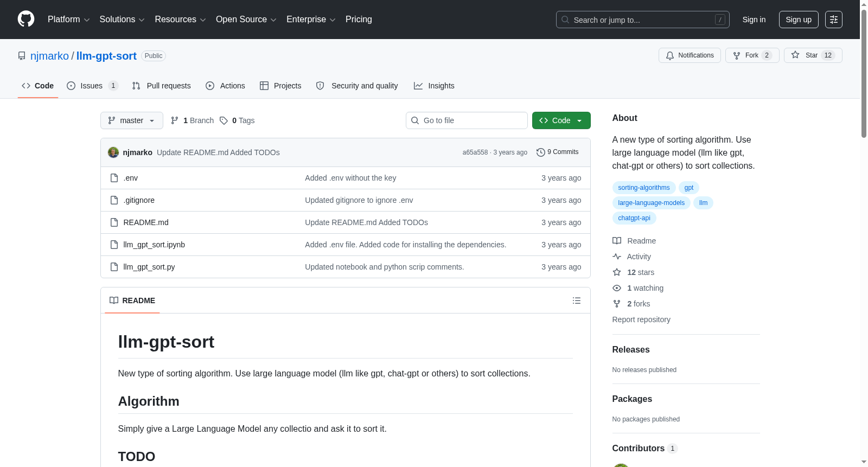The height and width of the screenshot is (467, 868).
Task: Click the magnifier icon in the search box
Action: [565, 20]
